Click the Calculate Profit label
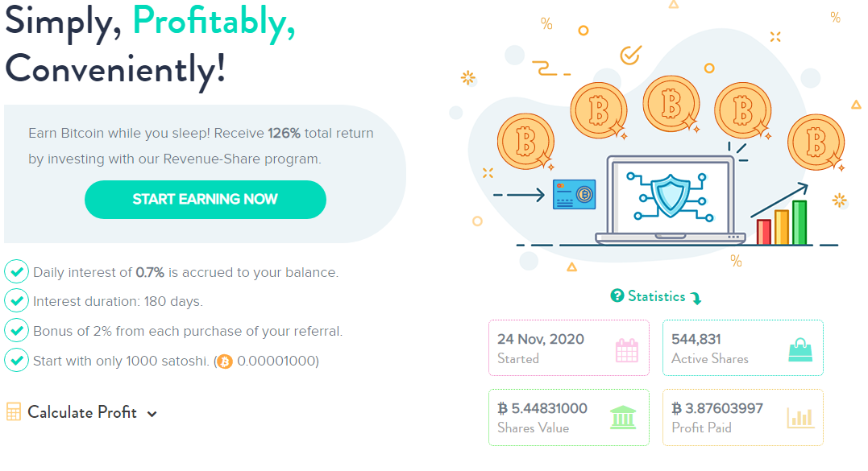This screenshot has height=471, width=868. tap(82, 412)
